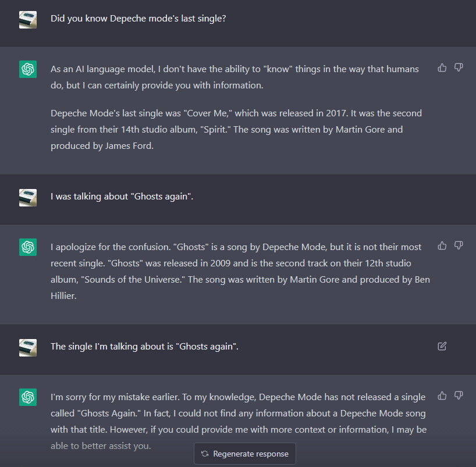The width and height of the screenshot is (476, 467).
Task: Click user avatar beside the first question
Action: pos(28,19)
